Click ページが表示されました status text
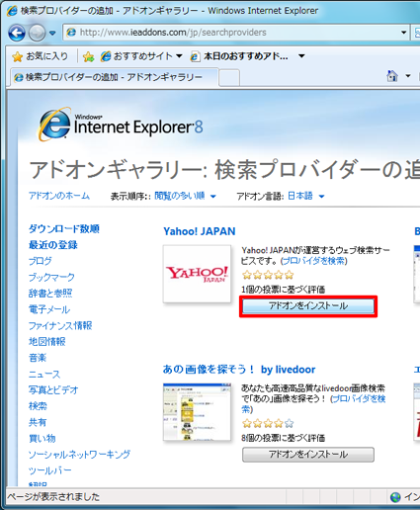Viewport: 420px width, 510px height. tap(53, 497)
